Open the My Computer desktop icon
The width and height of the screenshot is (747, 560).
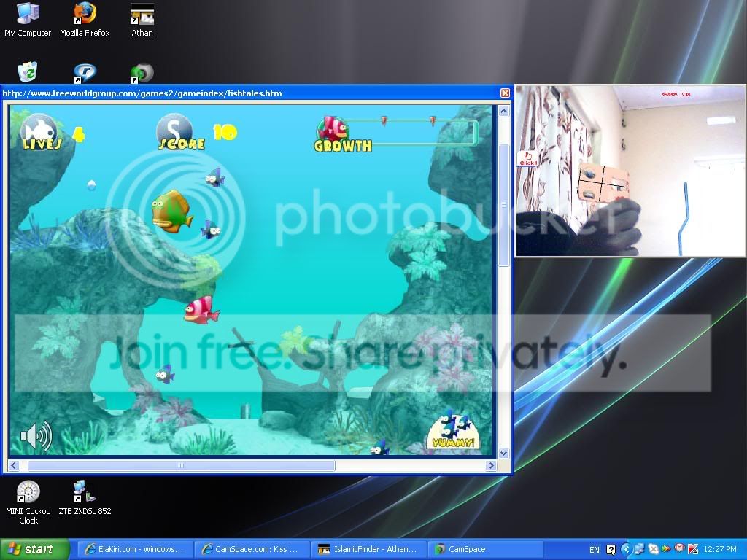coord(28,20)
